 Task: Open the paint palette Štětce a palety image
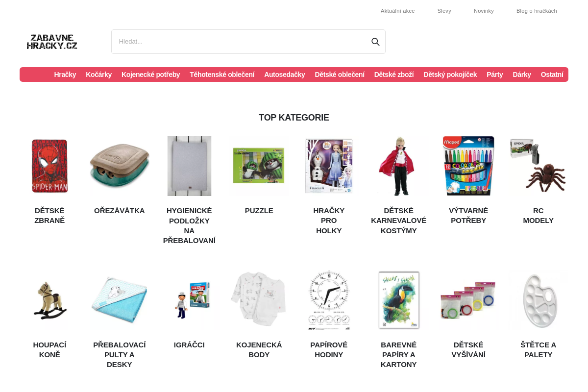pos(539,300)
